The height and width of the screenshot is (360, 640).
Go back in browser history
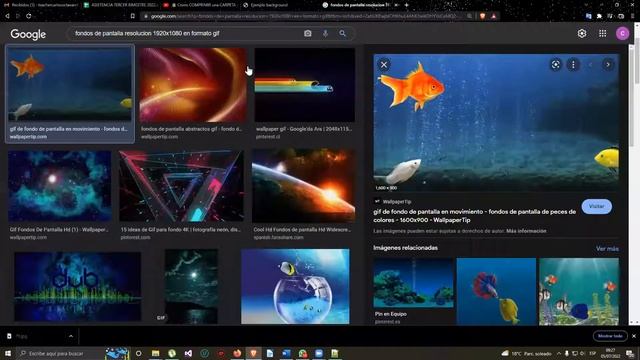click(x=7, y=16)
